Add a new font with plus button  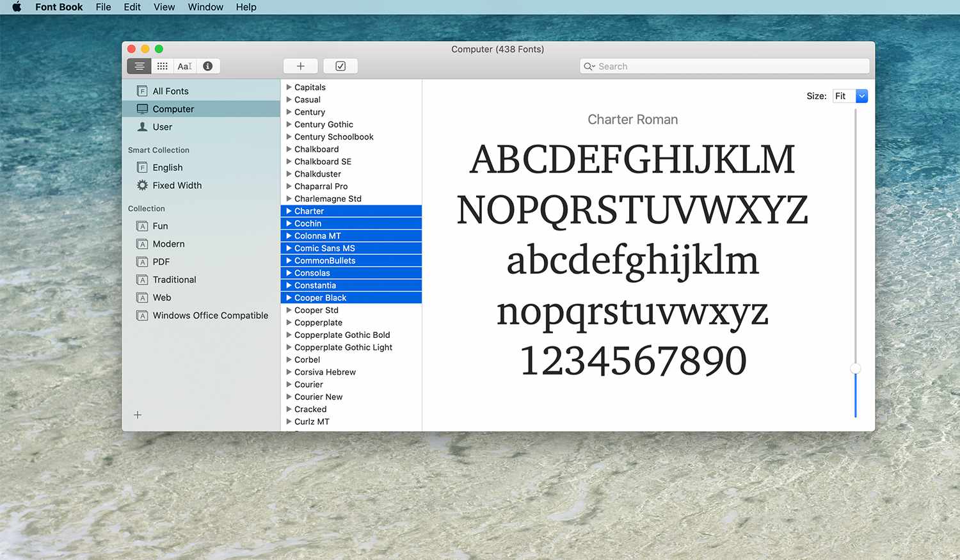[x=301, y=66]
